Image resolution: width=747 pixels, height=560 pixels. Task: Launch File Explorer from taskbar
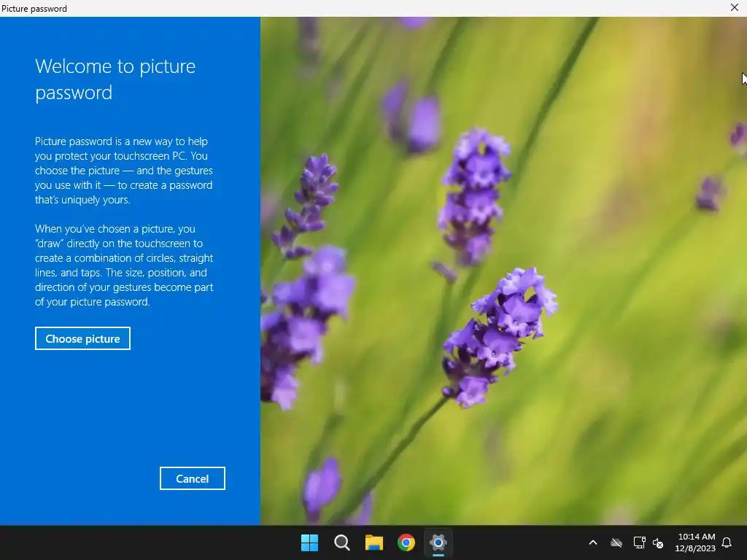(374, 542)
